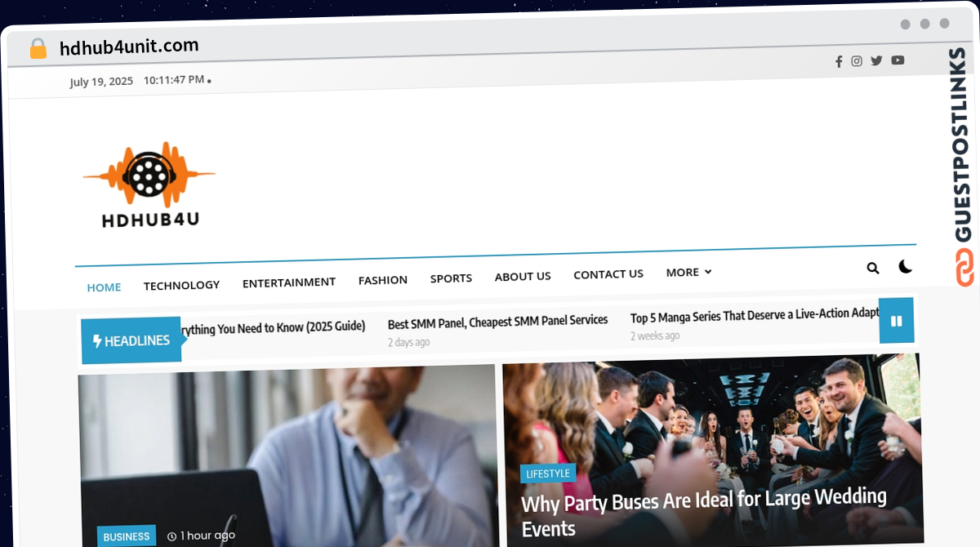
Task: Open the Technology menu item
Action: tap(181, 285)
